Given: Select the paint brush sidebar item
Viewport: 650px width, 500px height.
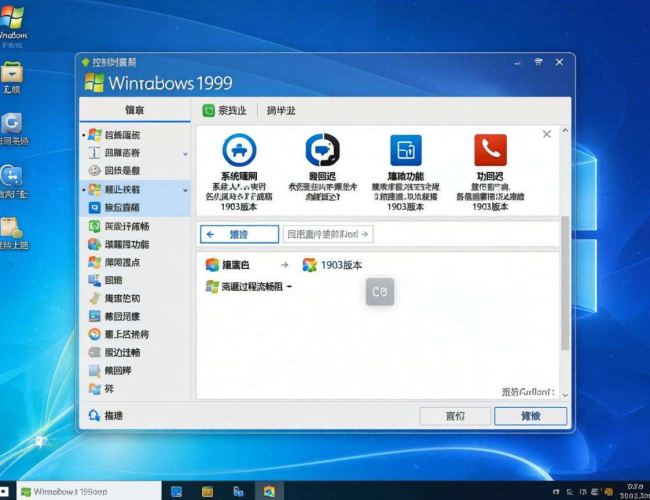Looking at the screenshot, I should tap(136, 298).
